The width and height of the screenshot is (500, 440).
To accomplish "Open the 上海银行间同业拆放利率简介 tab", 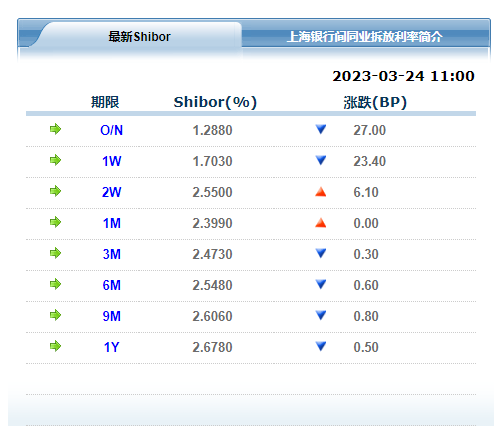I will [x=365, y=36].
